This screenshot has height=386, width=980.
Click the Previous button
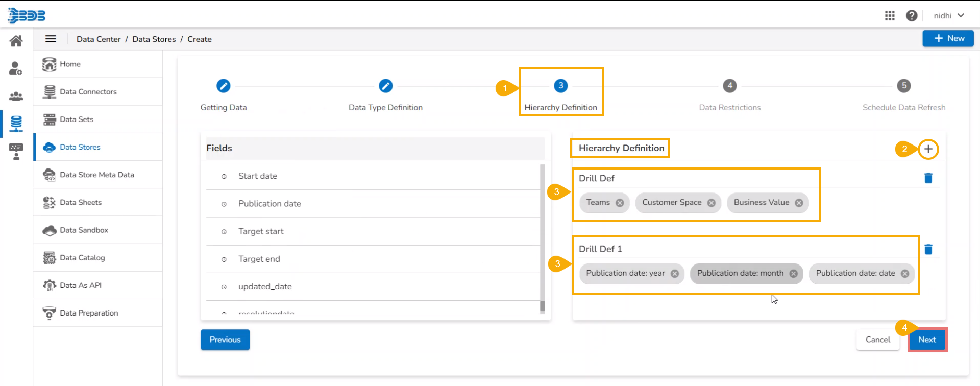click(225, 340)
